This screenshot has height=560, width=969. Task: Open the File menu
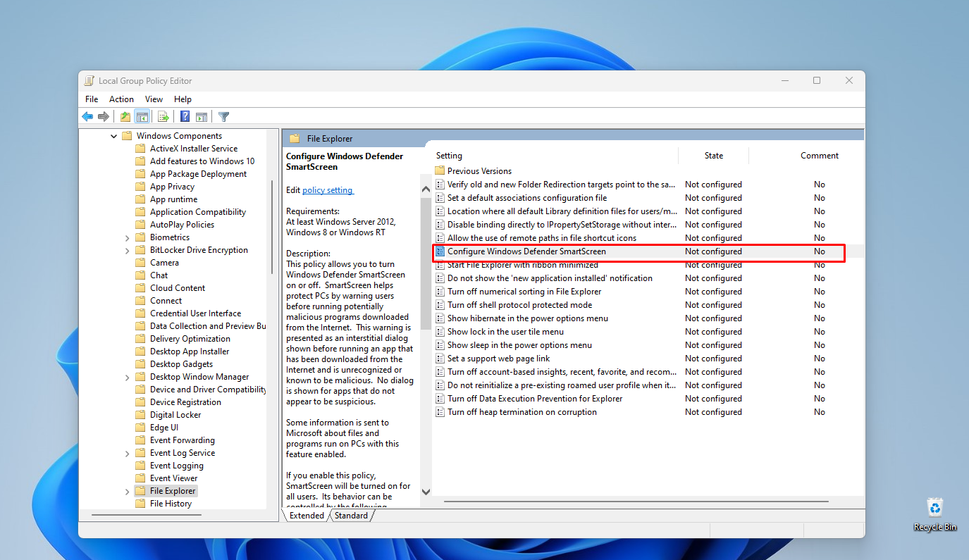[x=92, y=99]
